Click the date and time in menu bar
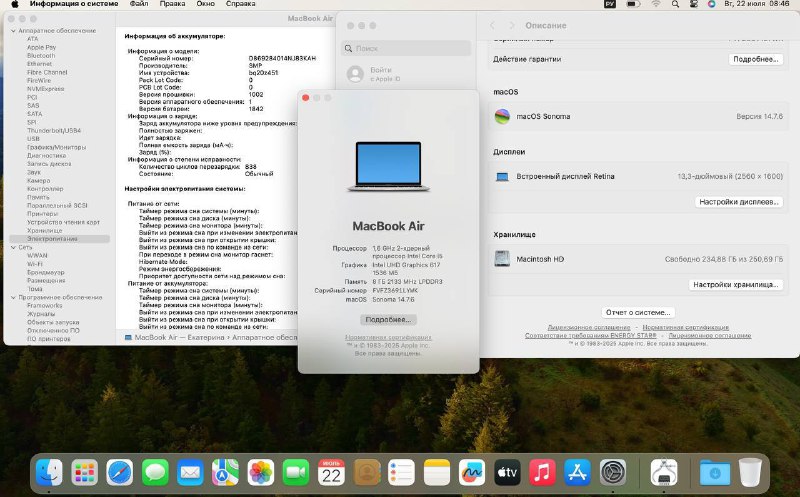The width and height of the screenshot is (800, 497). [757, 4]
